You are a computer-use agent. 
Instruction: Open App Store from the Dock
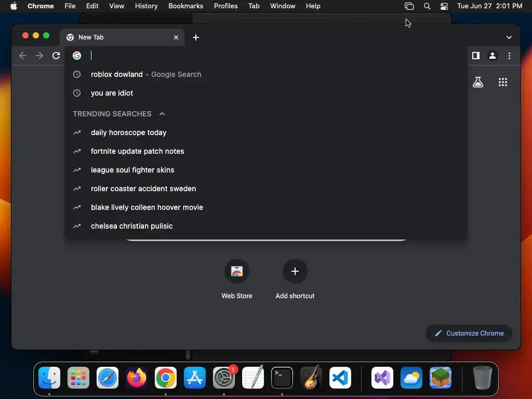(195, 378)
